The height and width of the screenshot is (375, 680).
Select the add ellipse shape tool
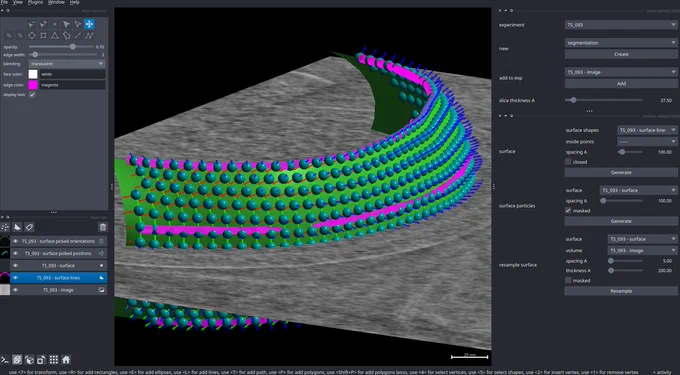click(x=32, y=36)
